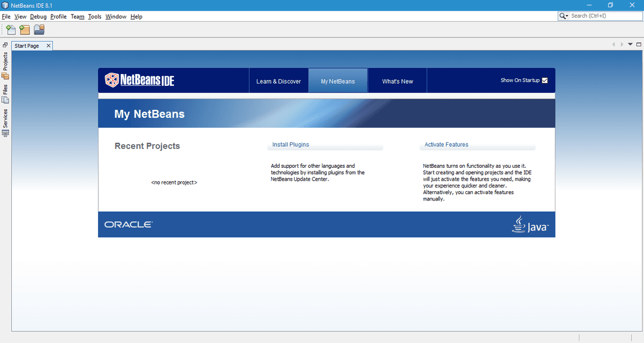The width and height of the screenshot is (644, 343).
Task: Click the Java logo in footer
Action: coord(530,225)
